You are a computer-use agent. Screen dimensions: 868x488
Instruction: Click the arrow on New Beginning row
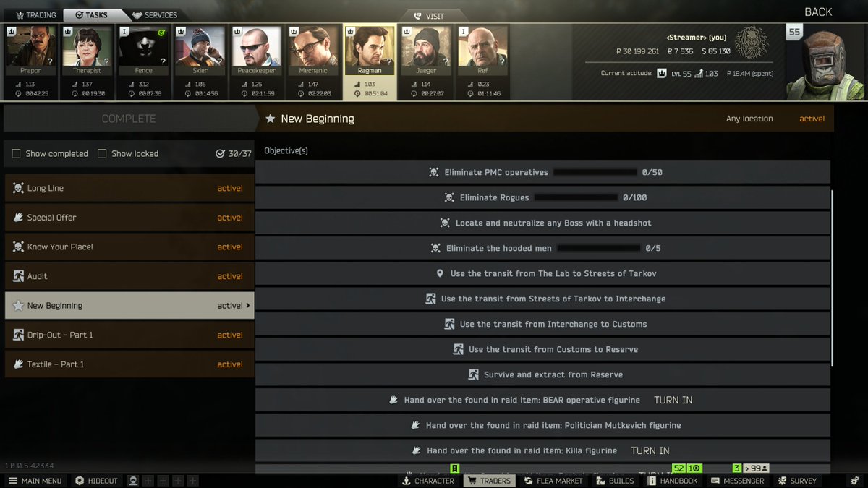coord(248,305)
